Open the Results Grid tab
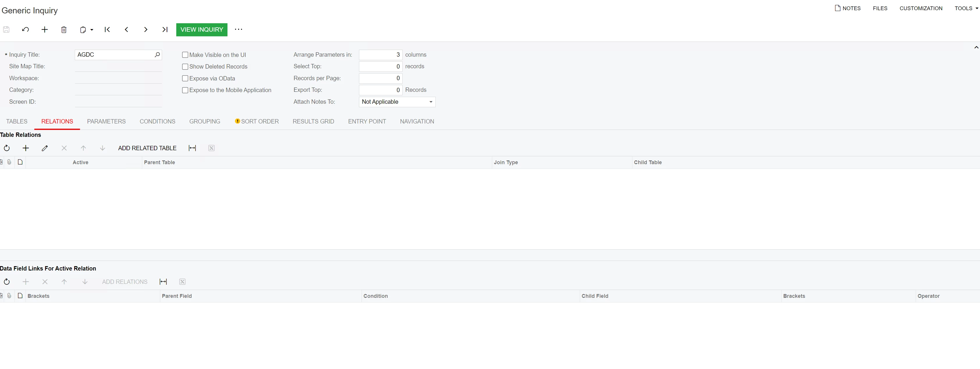The width and height of the screenshot is (980, 369). (313, 122)
